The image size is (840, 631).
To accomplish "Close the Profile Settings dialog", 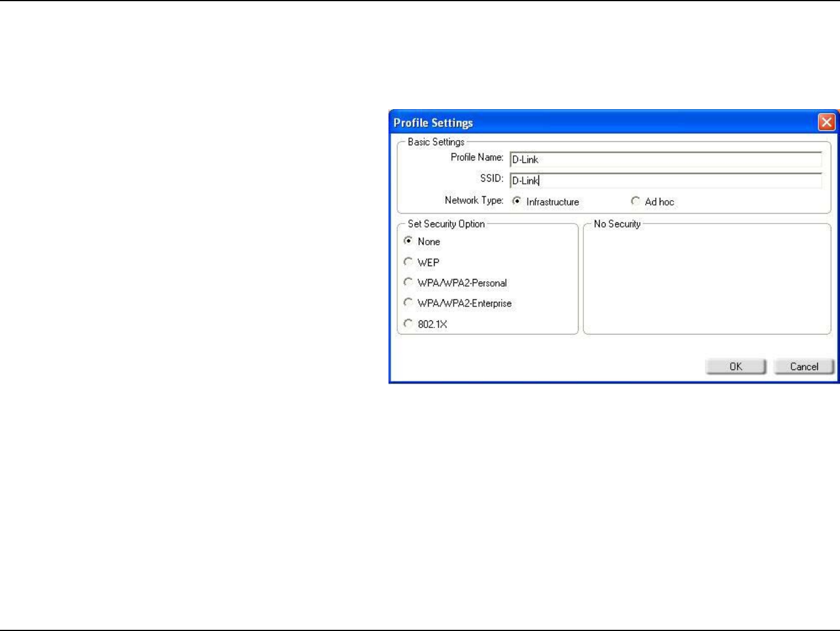I will click(827, 123).
